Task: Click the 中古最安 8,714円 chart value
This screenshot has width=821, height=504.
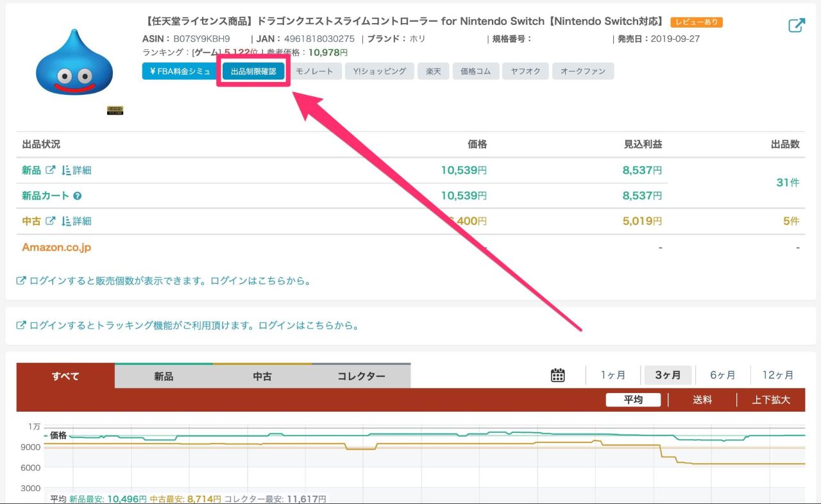Action: tap(203, 498)
